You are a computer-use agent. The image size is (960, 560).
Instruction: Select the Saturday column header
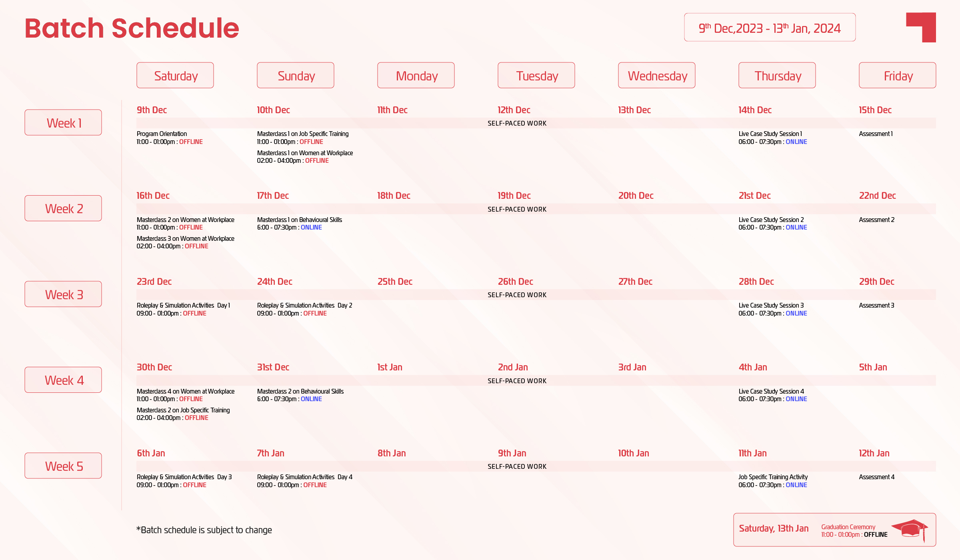point(175,76)
